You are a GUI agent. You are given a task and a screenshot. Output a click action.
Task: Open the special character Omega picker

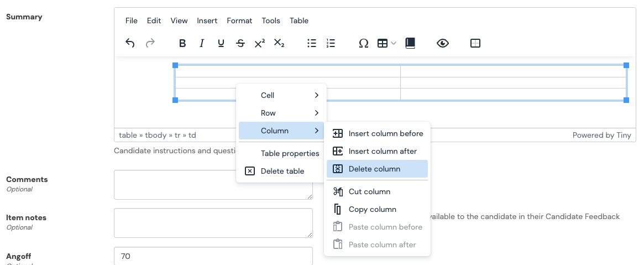pyautogui.click(x=364, y=43)
